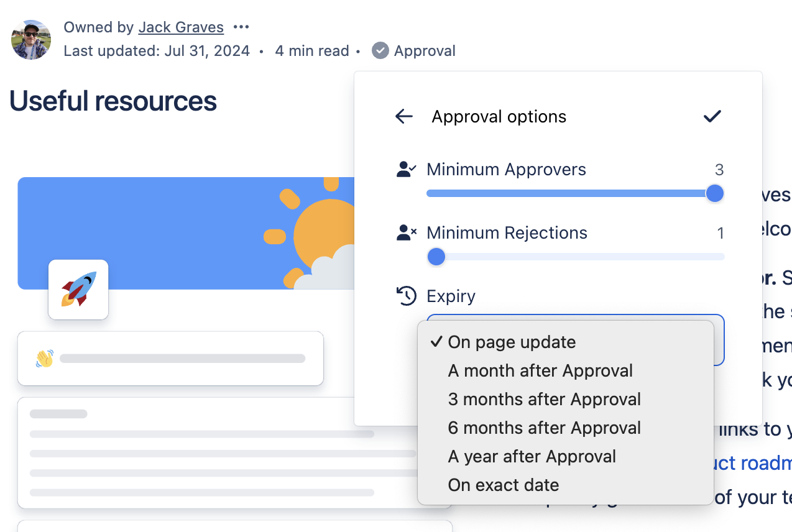This screenshot has height=532, width=792.
Task: Choose "On exact date" expiry option
Action: 504,485
